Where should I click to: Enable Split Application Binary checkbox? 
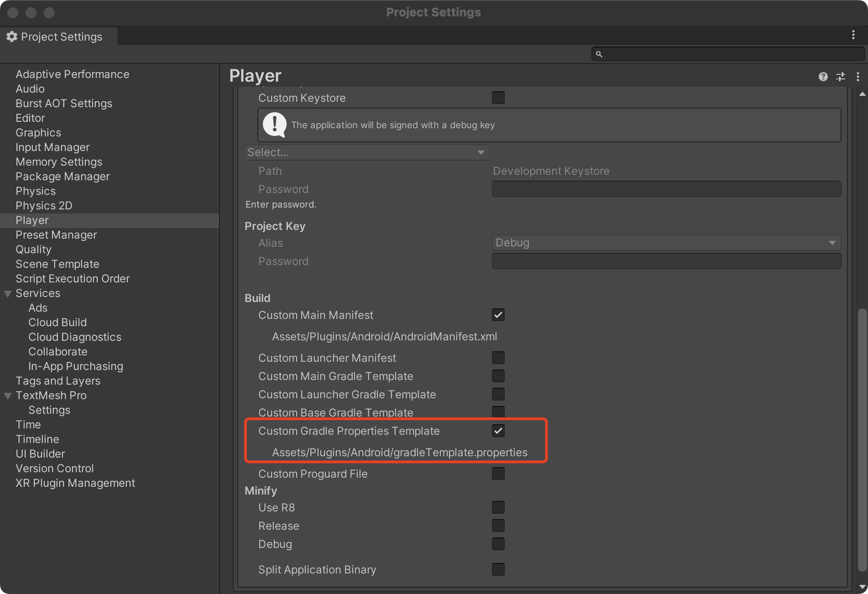tap(498, 569)
